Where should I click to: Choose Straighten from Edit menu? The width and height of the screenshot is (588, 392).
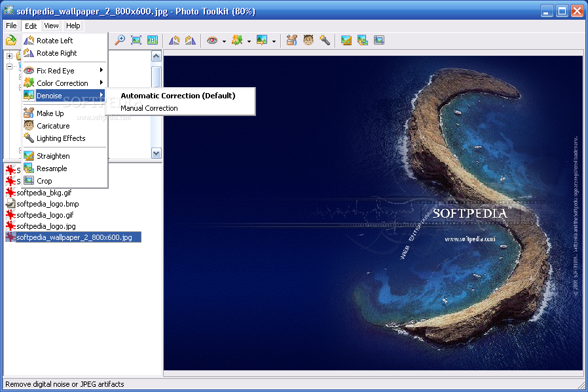65,156
